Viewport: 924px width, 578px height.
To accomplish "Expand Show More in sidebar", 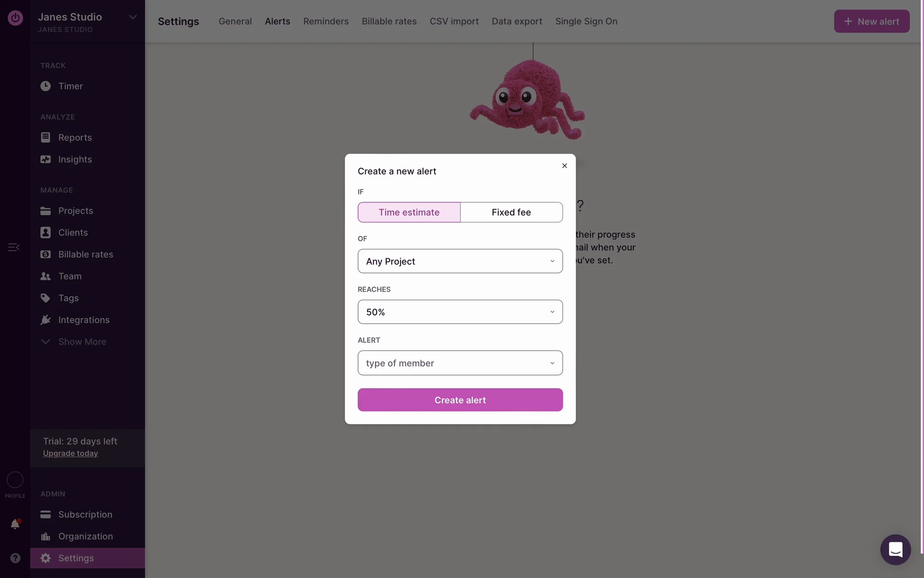I will pos(82,342).
